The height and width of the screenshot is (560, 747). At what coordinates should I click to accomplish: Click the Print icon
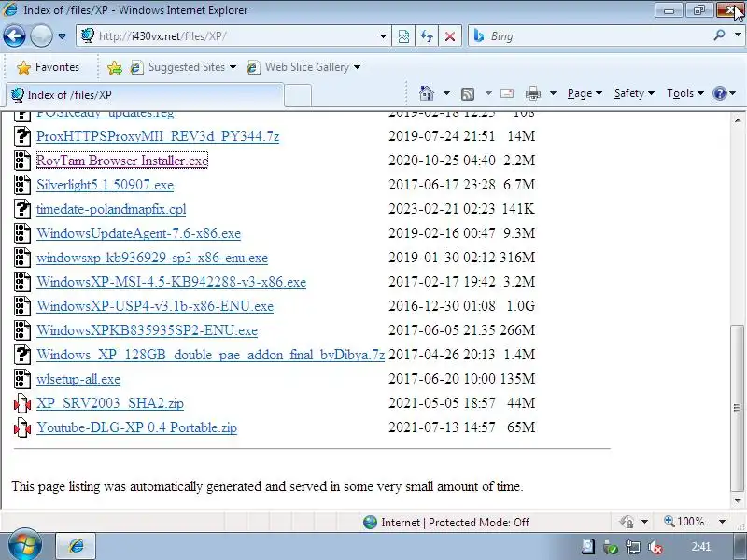pos(532,93)
